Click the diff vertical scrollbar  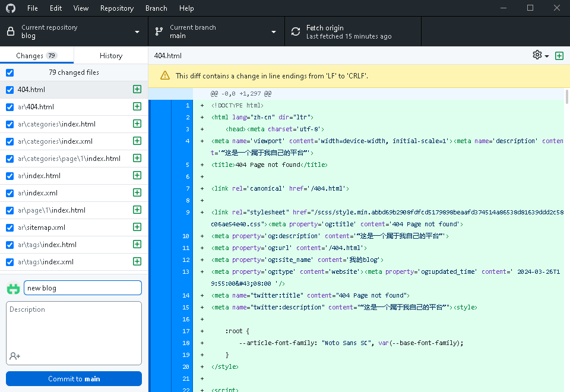click(566, 98)
